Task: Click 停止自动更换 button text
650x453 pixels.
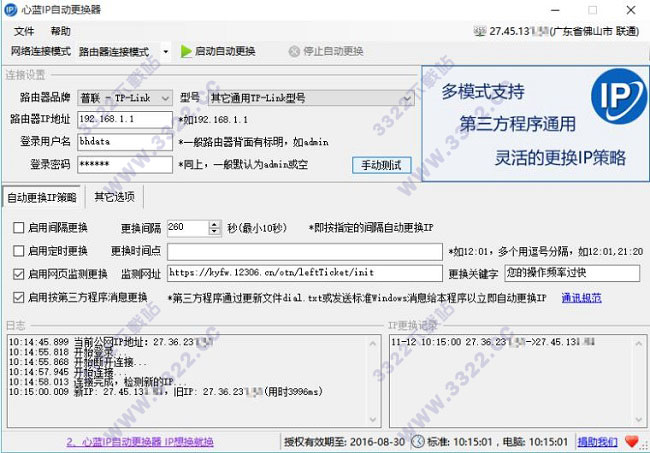Action: pos(333,51)
